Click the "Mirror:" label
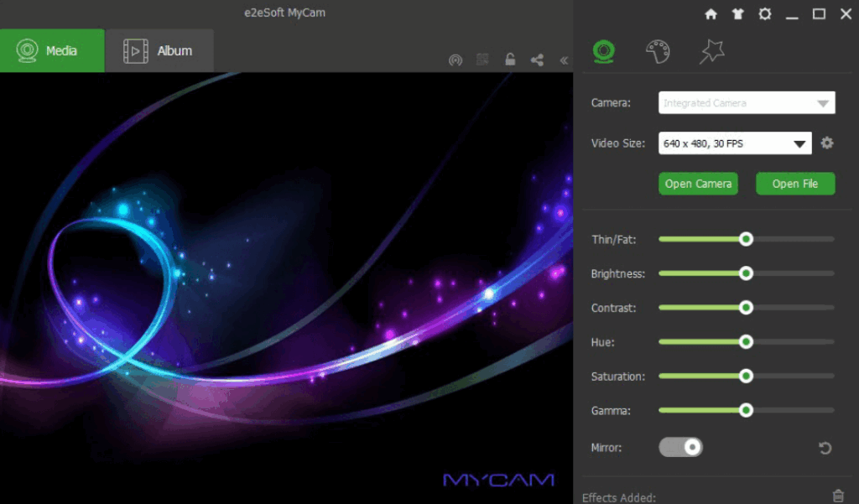The image size is (859, 504). [x=607, y=448]
